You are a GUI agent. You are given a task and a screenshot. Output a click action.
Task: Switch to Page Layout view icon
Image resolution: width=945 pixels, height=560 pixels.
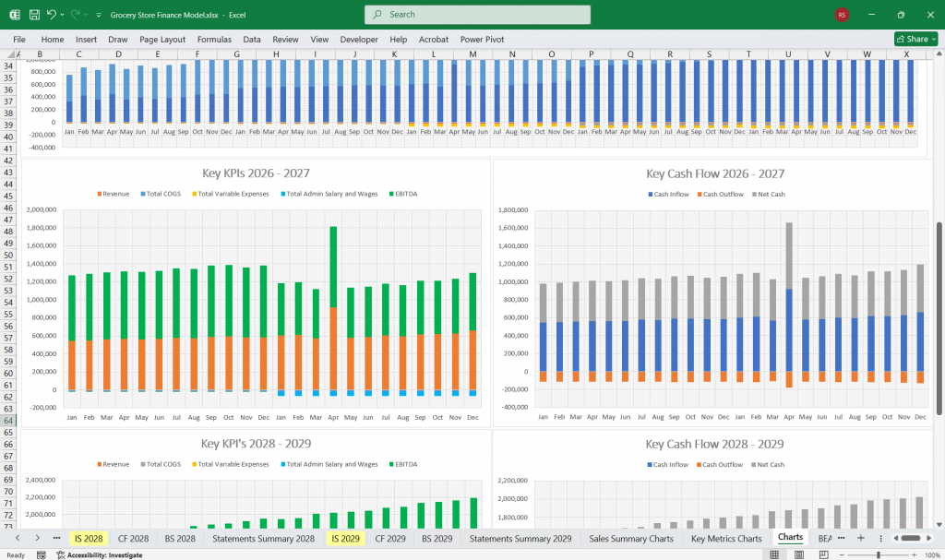(797, 554)
